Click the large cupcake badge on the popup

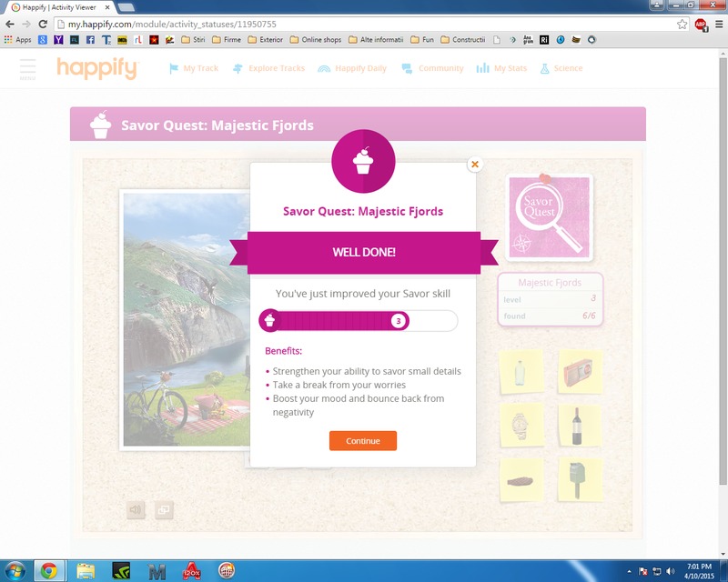coord(363,161)
